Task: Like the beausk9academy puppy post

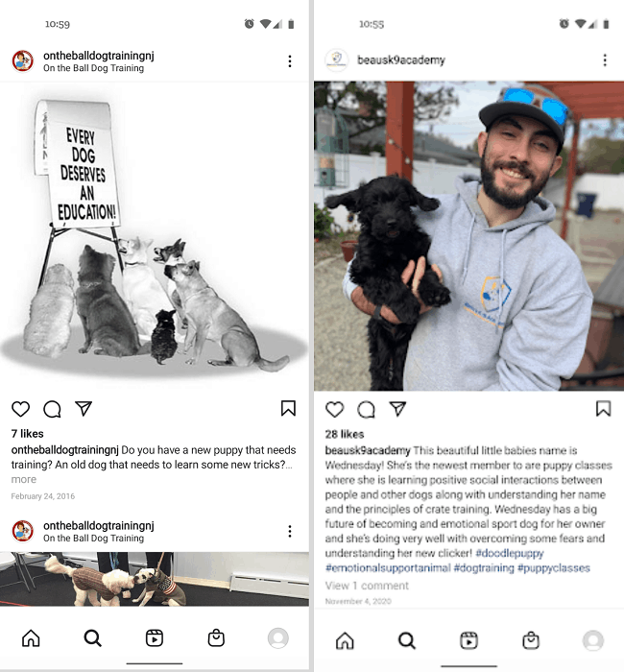Action: tap(335, 409)
